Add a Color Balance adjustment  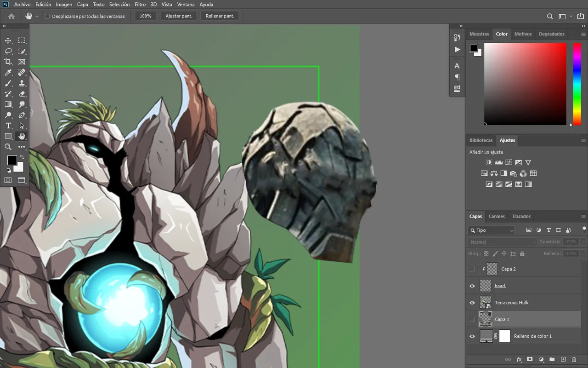494,173
